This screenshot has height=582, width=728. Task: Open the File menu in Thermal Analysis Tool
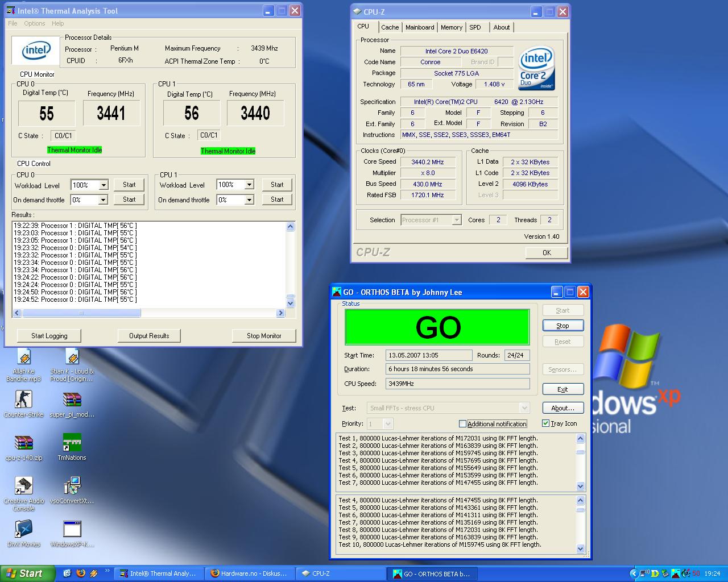tap(13, 23)
